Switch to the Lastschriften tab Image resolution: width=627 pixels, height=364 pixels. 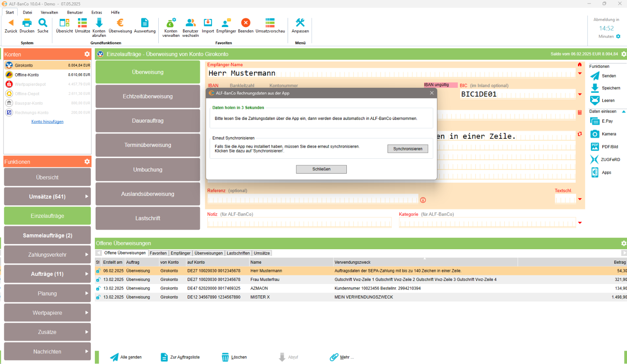point(238,253)
